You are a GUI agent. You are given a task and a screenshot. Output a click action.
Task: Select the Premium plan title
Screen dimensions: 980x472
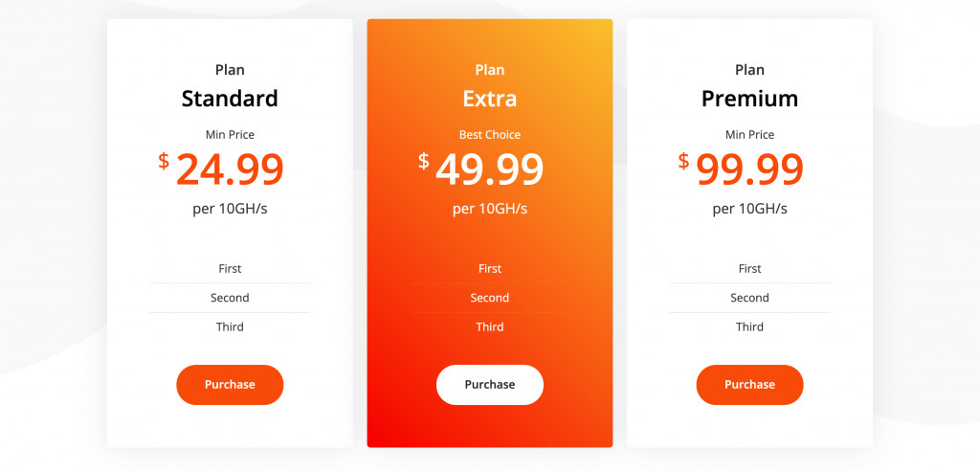point(750,99)
